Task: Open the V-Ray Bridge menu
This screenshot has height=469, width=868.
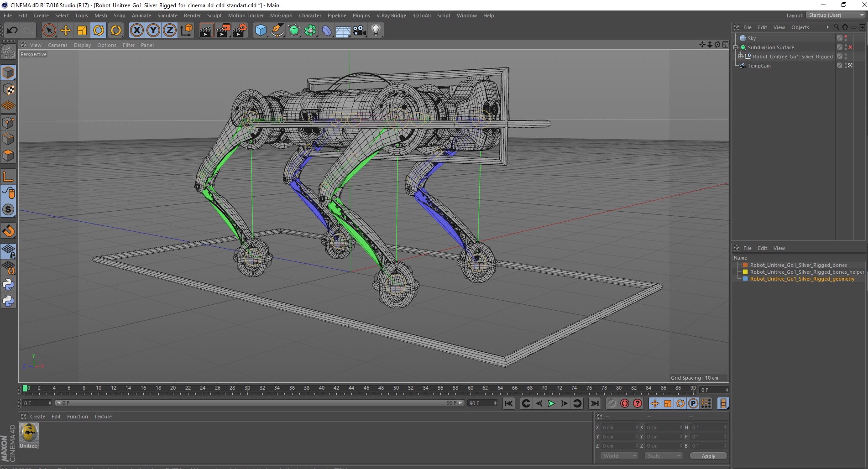Action: tap(391, 16)
